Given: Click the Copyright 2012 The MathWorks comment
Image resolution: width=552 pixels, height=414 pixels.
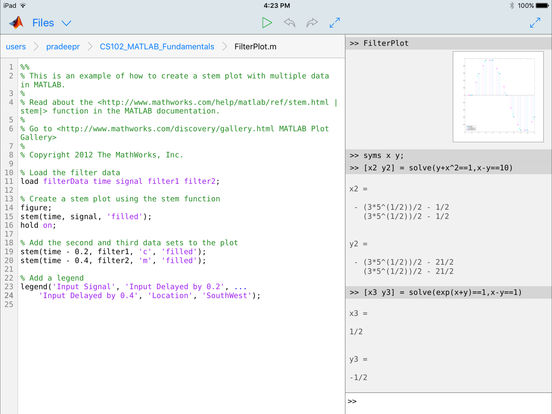Looking at the screenshot, I should 102,155.
